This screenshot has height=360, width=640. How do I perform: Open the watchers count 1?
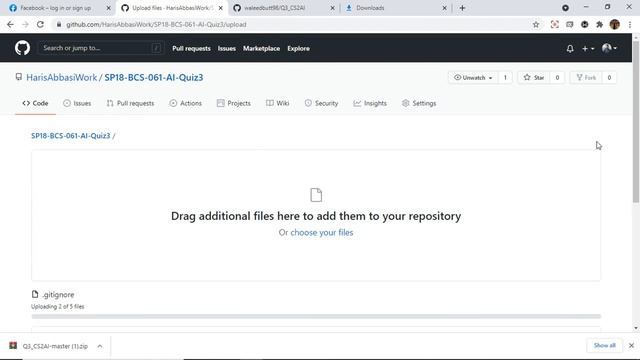click(x=505, y=78)
